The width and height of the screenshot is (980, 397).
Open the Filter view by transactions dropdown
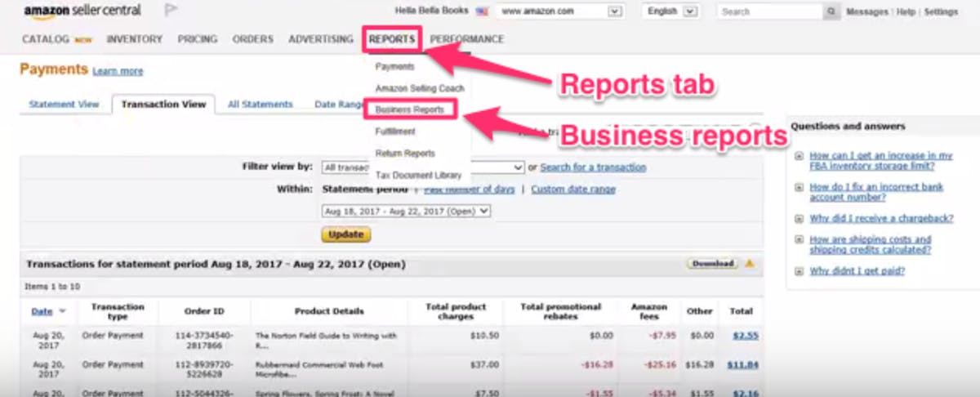coord(423,167)
